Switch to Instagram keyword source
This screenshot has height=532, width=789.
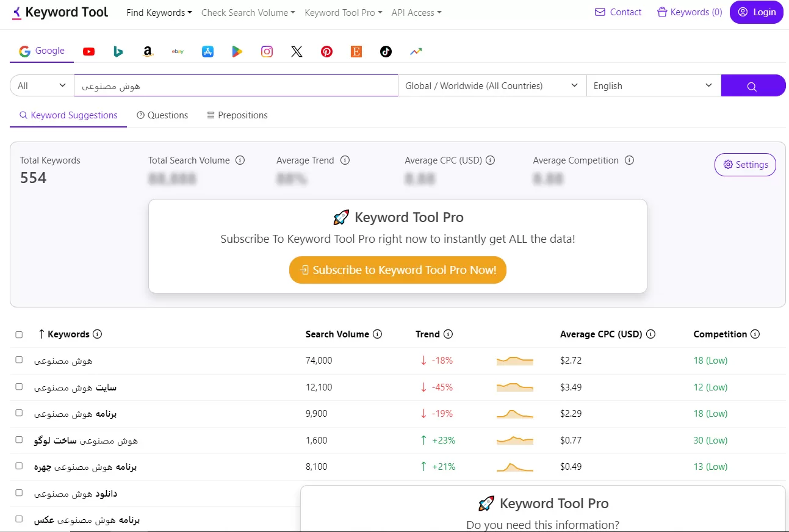[267, 52]
